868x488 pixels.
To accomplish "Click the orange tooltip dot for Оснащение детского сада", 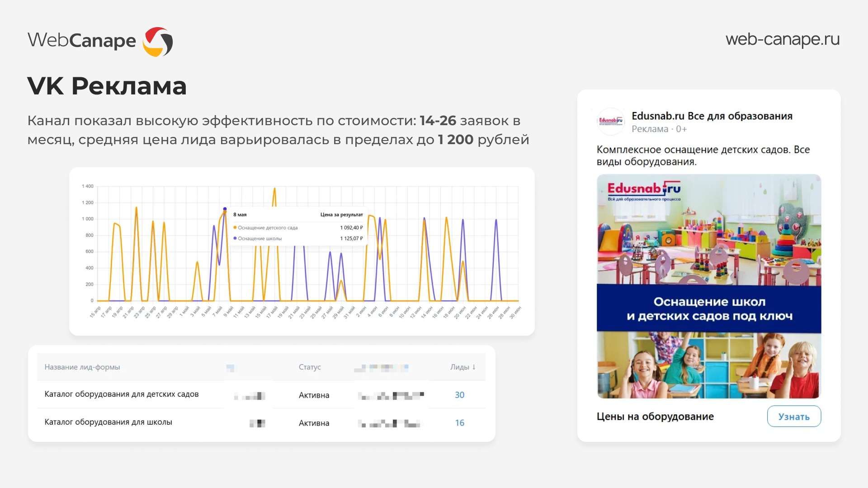I will [x=235, y=228].
